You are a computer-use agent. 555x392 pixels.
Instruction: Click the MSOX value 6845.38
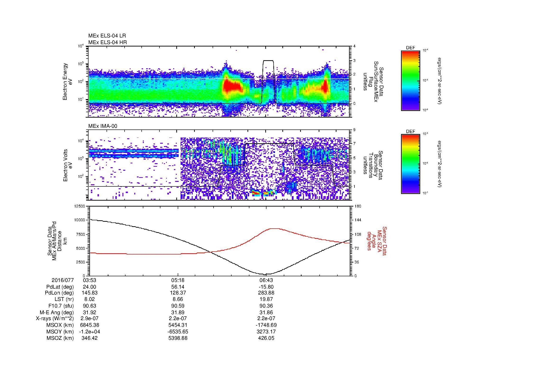tap(89, 325)
